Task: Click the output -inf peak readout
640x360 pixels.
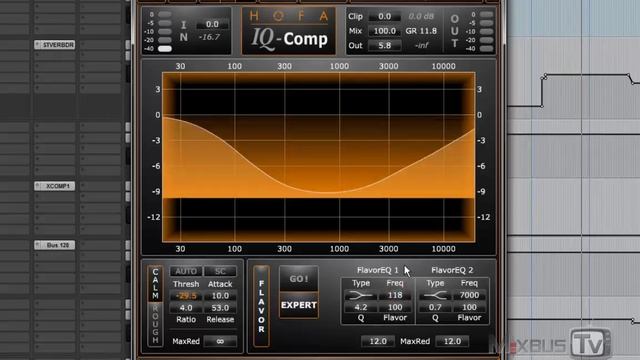Action: 421,45
